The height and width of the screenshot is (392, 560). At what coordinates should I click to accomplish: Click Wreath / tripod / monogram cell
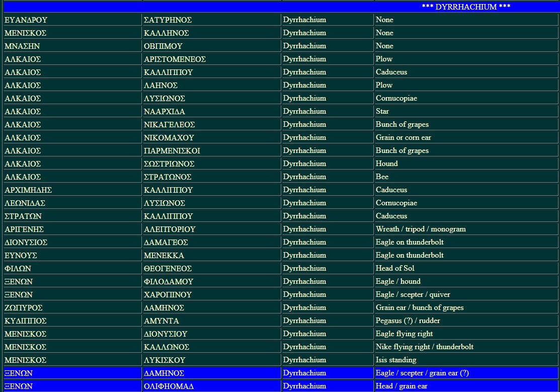click(x=421, y=229)
